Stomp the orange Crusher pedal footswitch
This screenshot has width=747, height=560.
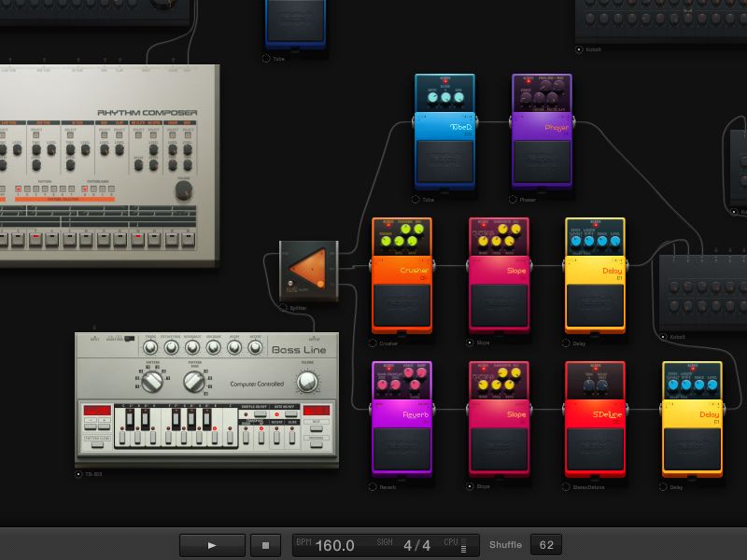click(402, 305)
